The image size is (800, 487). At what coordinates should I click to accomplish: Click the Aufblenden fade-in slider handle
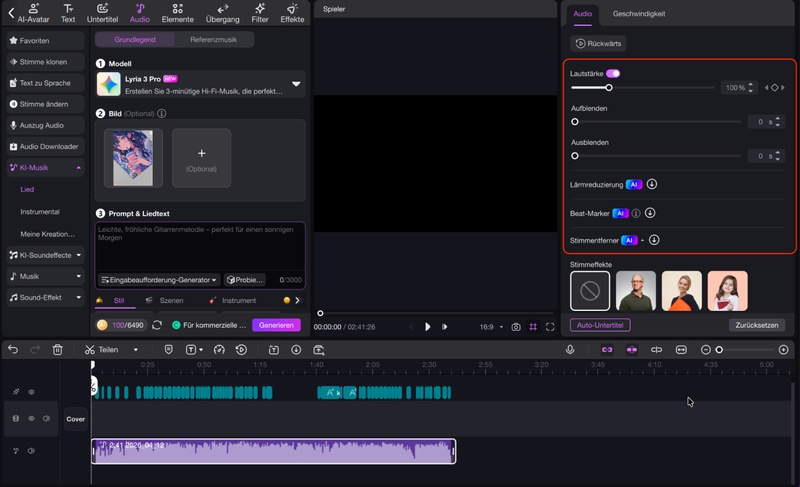pyautogui.click(x=575, y=122)
